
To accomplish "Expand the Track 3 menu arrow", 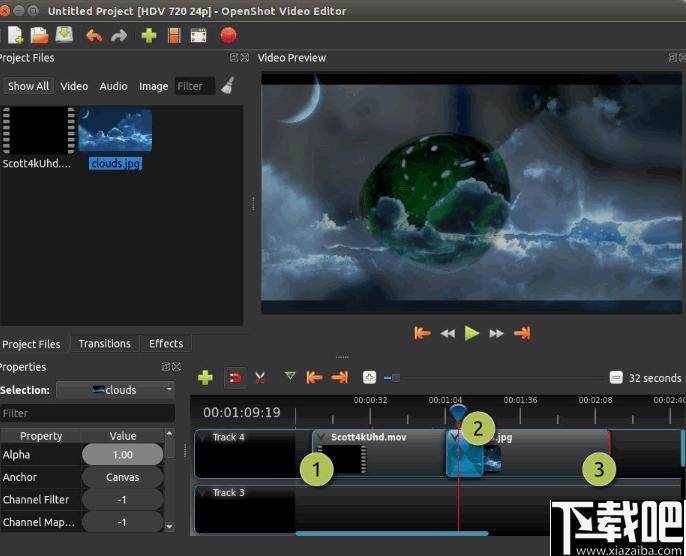I will pos(203,493).
